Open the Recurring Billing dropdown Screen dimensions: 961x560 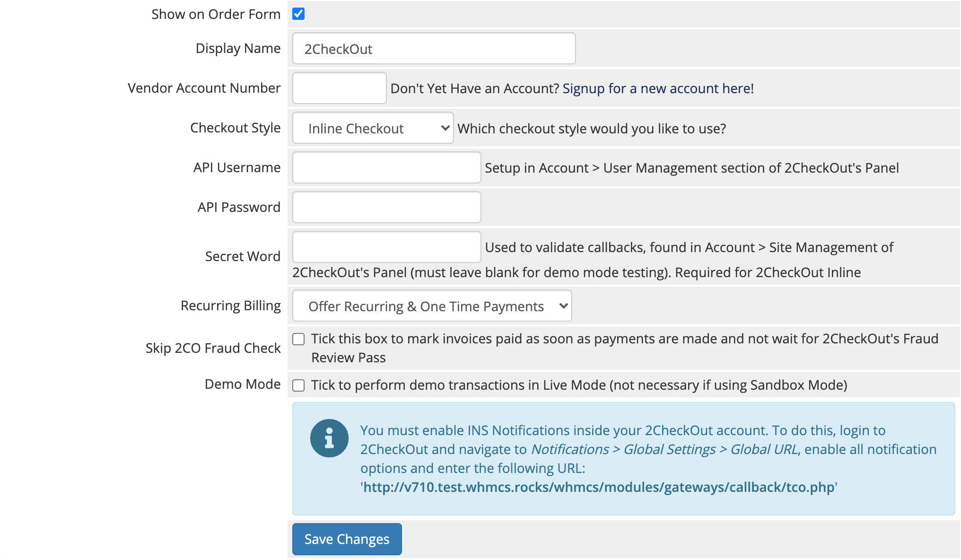tap(432, 306)
